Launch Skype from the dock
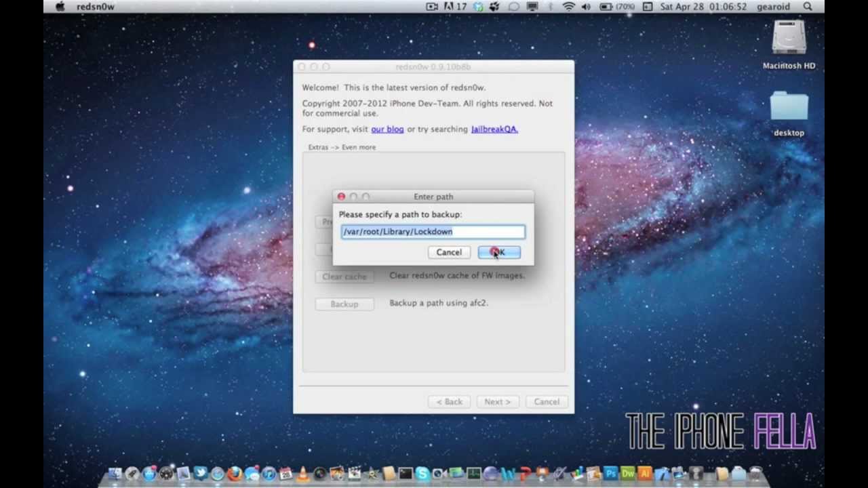This screenshot has width=868, height=488. click(x=422, y=473)
